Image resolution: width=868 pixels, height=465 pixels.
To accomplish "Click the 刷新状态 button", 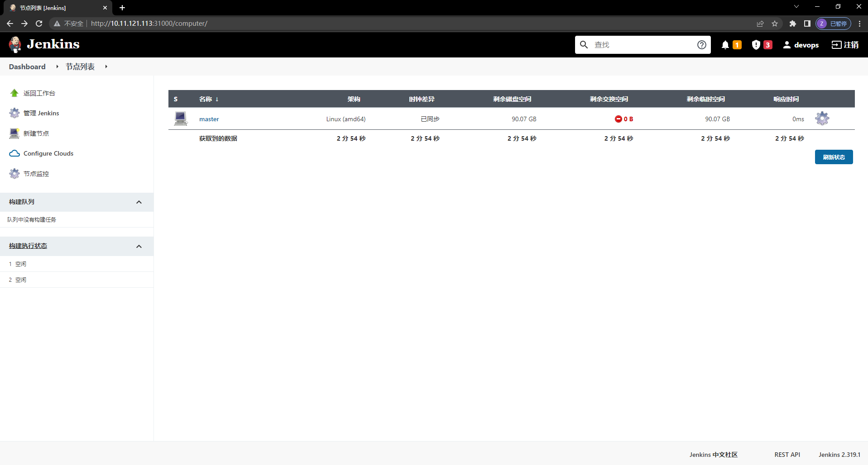I will point(834,157).
